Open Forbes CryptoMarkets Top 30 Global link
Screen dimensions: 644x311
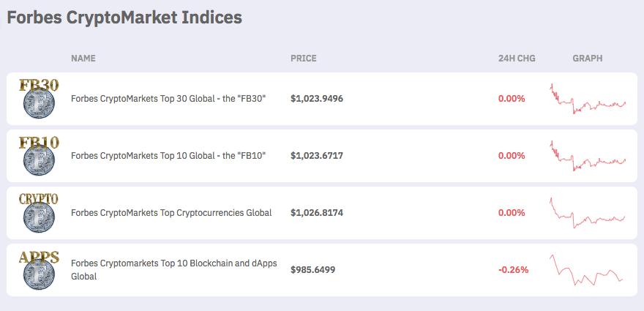[168, 98]
